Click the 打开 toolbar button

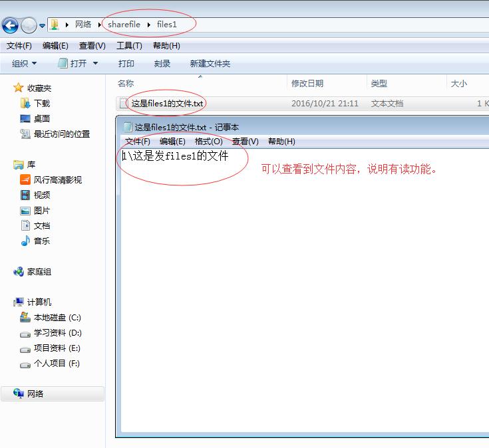click(x=73, y=64)
